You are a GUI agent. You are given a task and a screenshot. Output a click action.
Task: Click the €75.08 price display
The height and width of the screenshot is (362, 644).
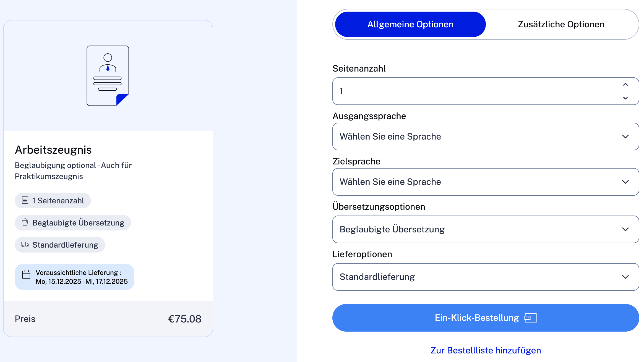pos(185,318)
